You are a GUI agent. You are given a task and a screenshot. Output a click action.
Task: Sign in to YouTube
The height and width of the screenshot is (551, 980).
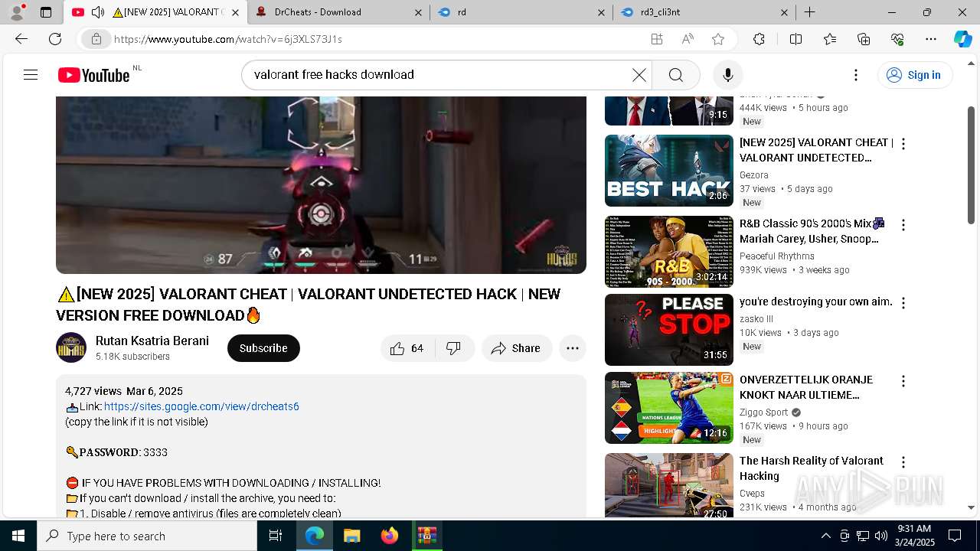click(914, 74)
